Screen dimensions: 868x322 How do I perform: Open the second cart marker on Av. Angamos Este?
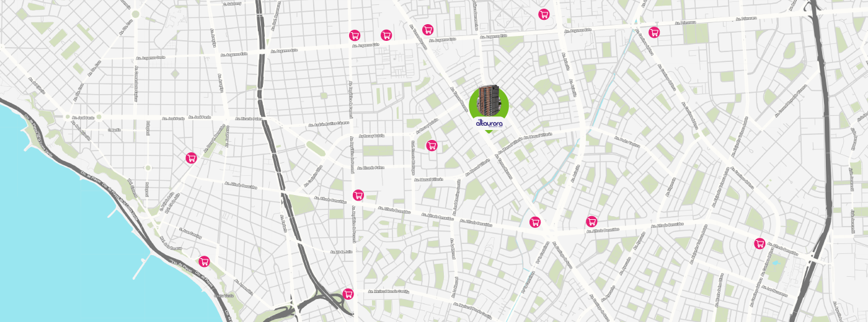[x=386, y=35]
